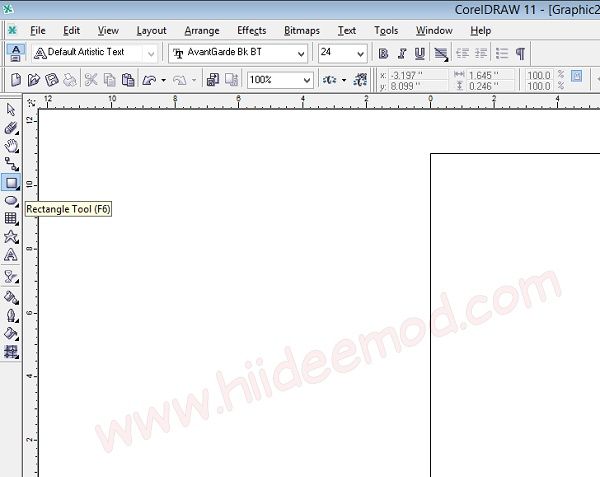Image resolution: width=600 pixels, height=477 pixels.
Task: Create a new document
Action: 16,80
